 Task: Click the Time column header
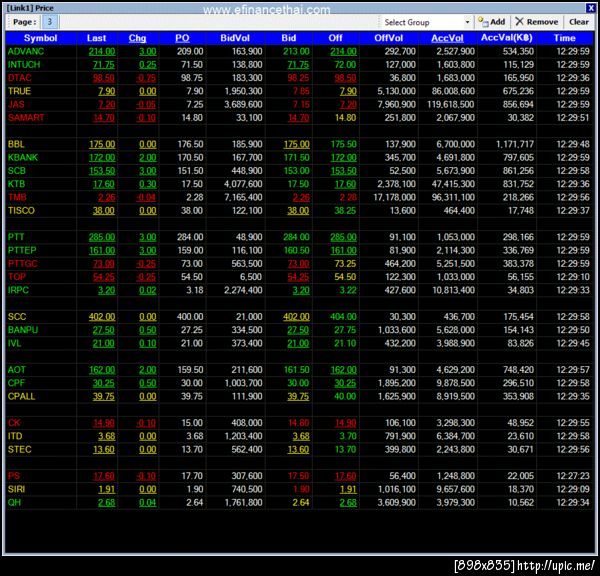[564, 38]
